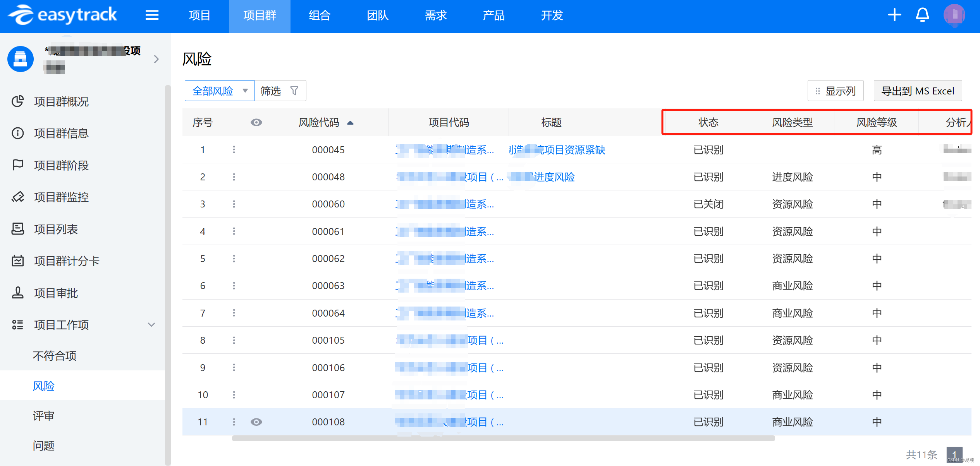Open the three-dot menu for row 1
The width and height of the screenshot is (980, 466).
[234, 150]
